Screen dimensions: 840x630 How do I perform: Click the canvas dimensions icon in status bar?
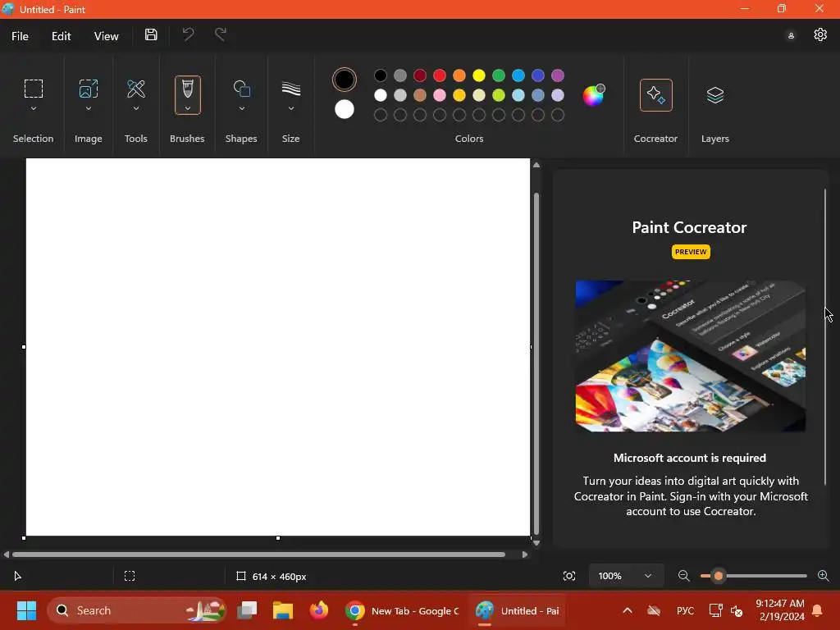click(241, 577)
